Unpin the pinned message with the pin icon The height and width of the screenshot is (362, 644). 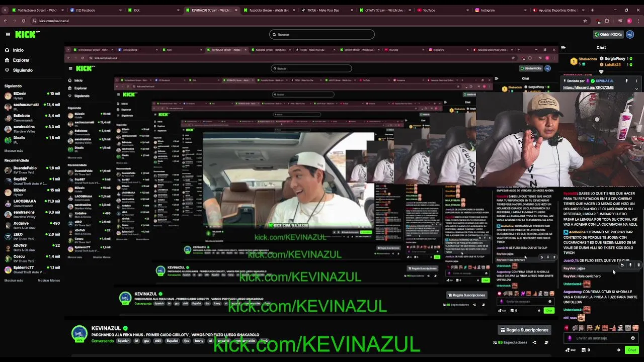[x=626, y=80]
